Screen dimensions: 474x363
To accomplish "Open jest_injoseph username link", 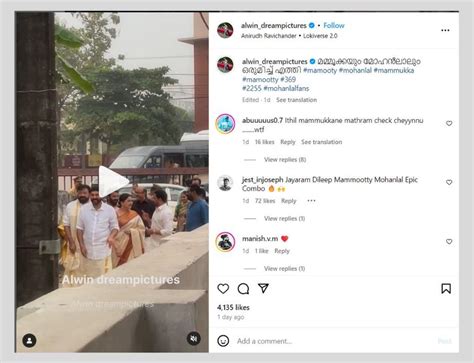I will 263,180.
